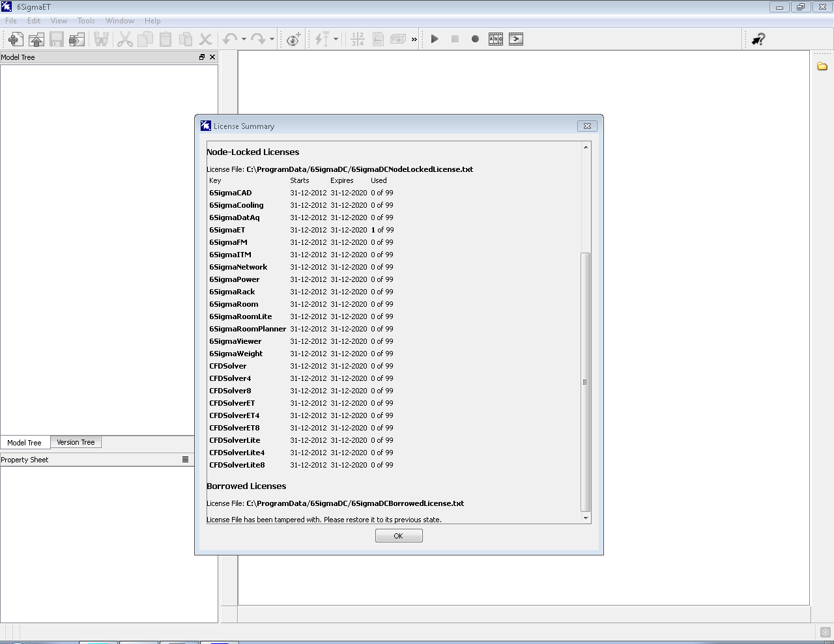
Task: Click the license list scrollbar thumb
Action: point(586,382)
